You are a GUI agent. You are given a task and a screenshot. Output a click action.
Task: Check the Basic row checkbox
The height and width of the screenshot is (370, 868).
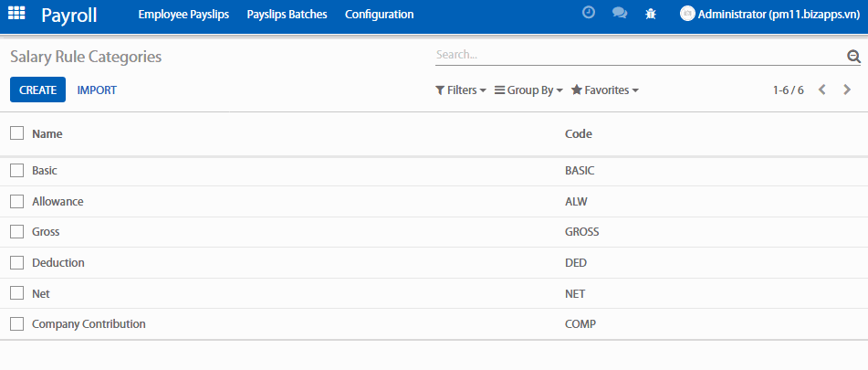(x=16, y=170)
